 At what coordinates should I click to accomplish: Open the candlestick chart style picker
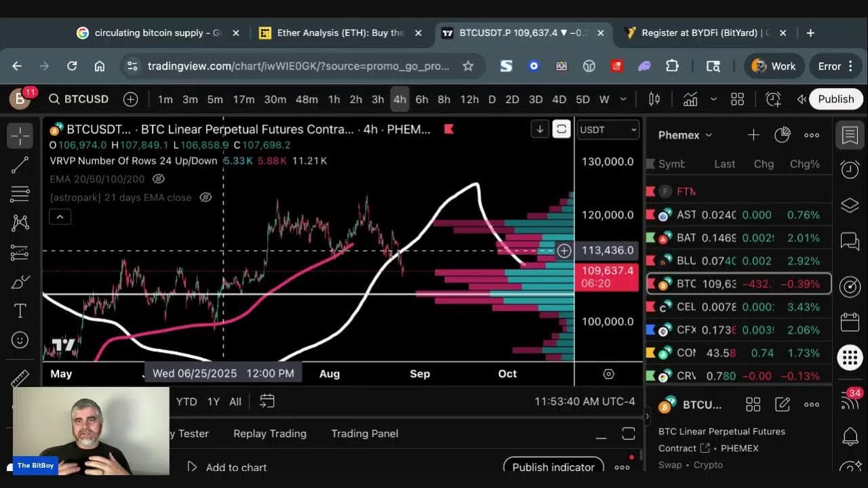[654, 100]
